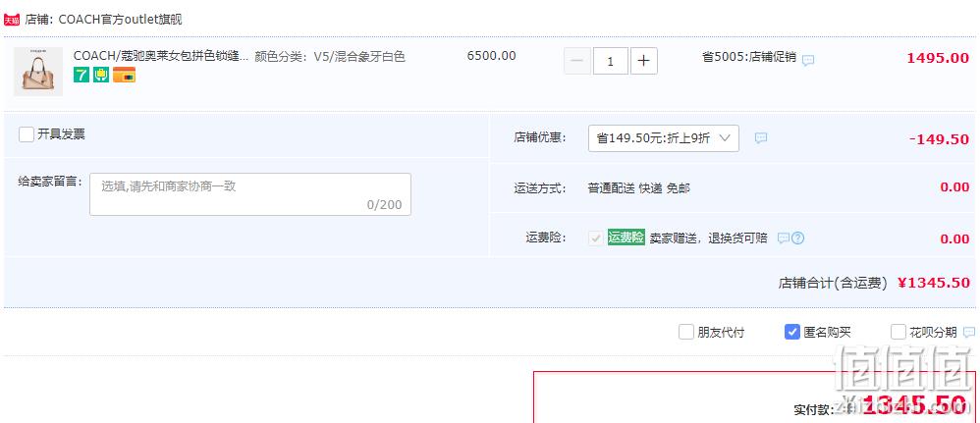Click the green 运费险 label badge
The height and width of the screenshot is (423, 980).
[x=626, y=238]
